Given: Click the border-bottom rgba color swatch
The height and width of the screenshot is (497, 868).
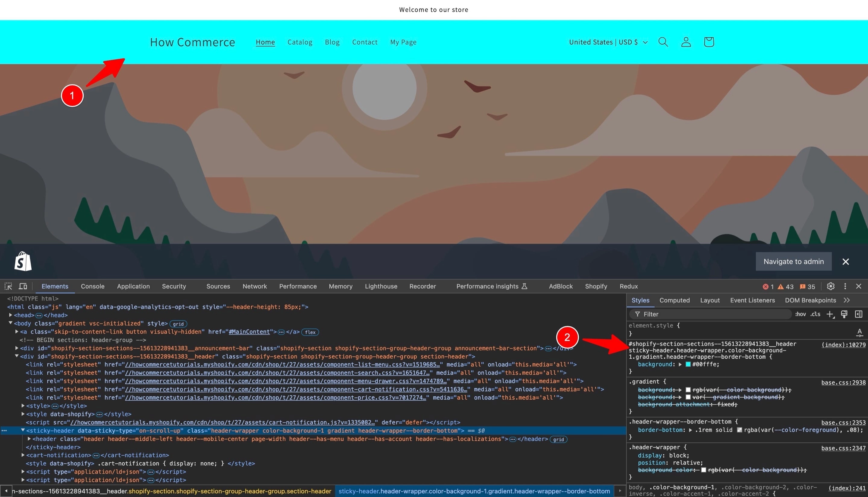Looking at the screenshot, I should (739, 430).
